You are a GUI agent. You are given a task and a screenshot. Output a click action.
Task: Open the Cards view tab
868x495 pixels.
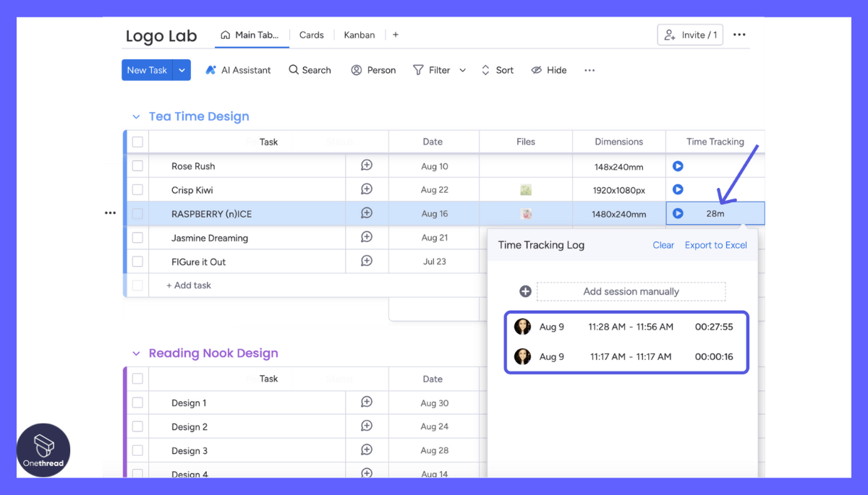[x=311, y=35]
